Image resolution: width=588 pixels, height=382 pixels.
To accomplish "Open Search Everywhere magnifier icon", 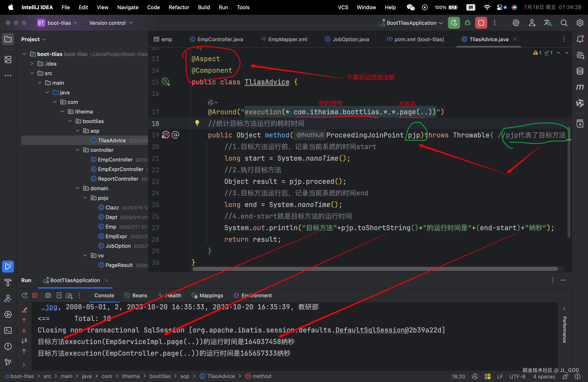I will click(564, 23).
